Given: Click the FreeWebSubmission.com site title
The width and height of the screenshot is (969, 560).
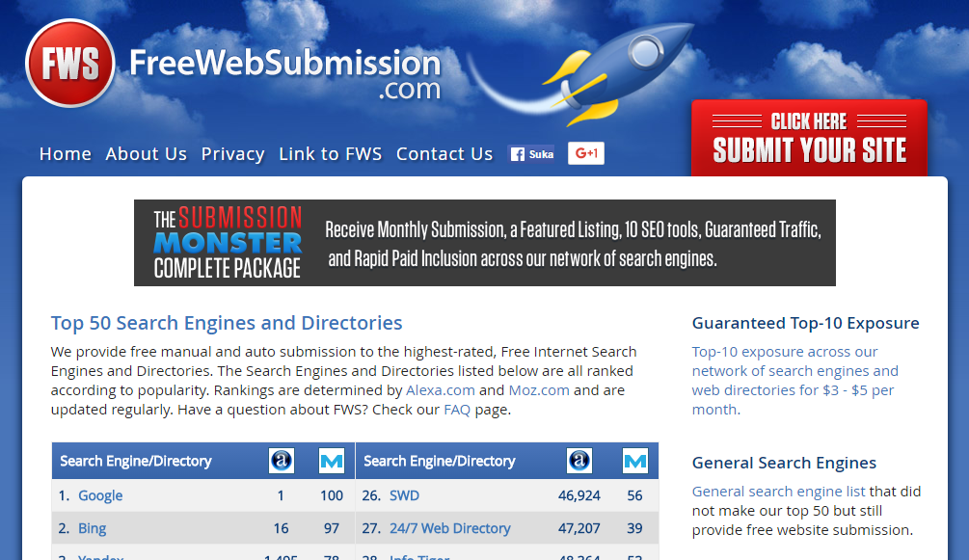Looking at the screenshot, I should click(284, 74).
